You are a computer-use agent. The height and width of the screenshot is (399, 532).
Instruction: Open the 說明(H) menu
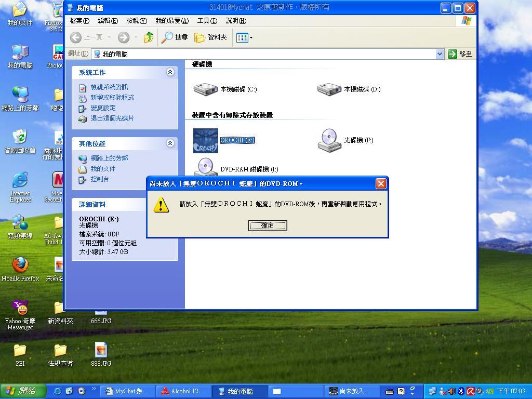(236, 21)
